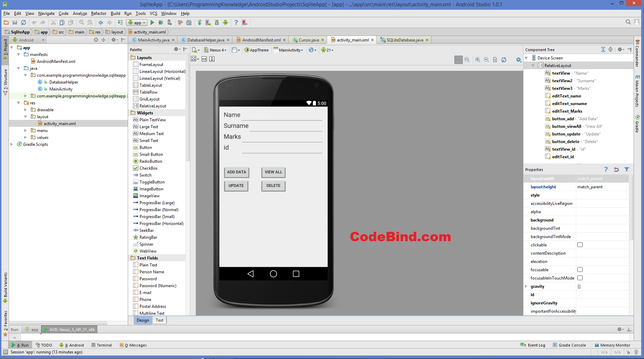Open the AVD Manager icon

click(x=208, y=22)
